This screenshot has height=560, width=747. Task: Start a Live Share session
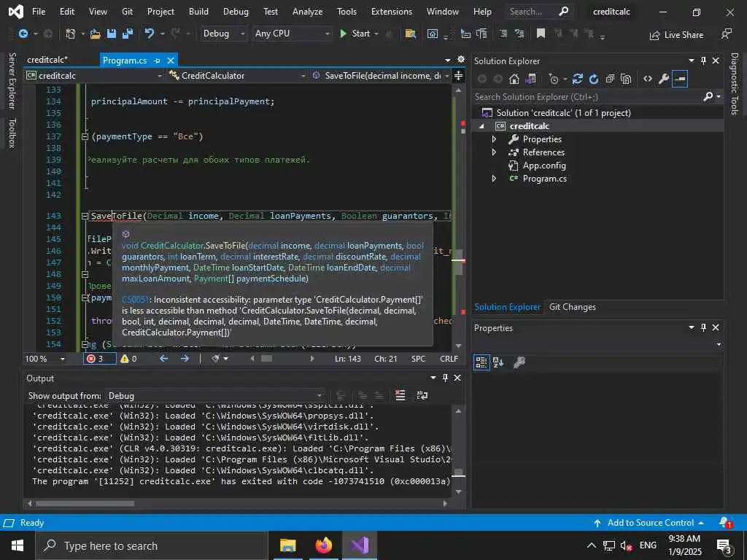pos(676,35)
